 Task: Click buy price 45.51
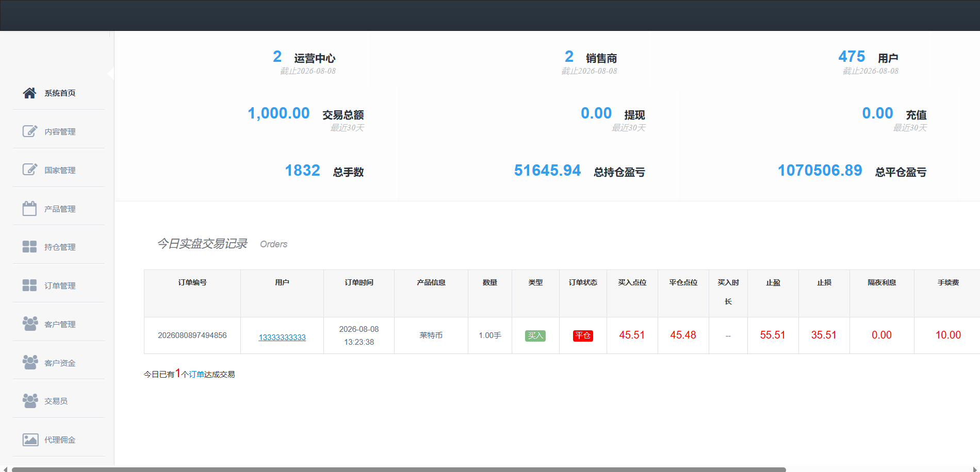pos(632,335)
